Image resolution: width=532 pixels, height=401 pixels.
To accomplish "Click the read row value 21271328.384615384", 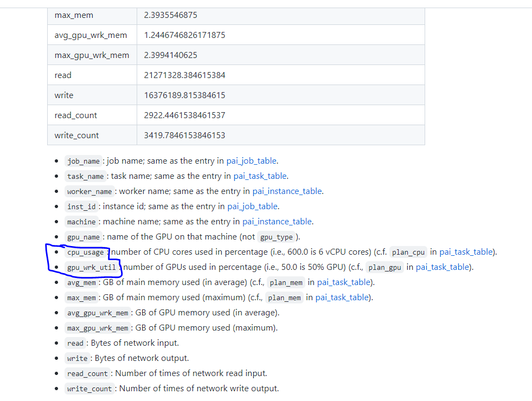I will tap(185, 75).
